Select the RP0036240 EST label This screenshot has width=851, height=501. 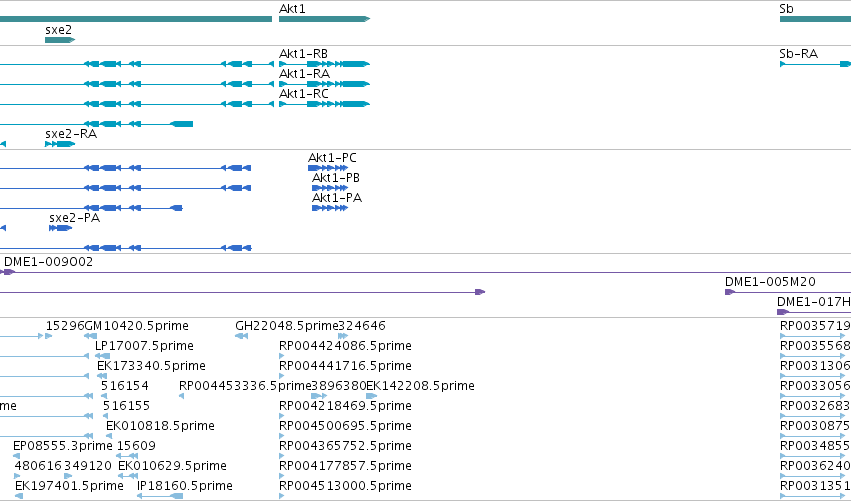point(815,466)
